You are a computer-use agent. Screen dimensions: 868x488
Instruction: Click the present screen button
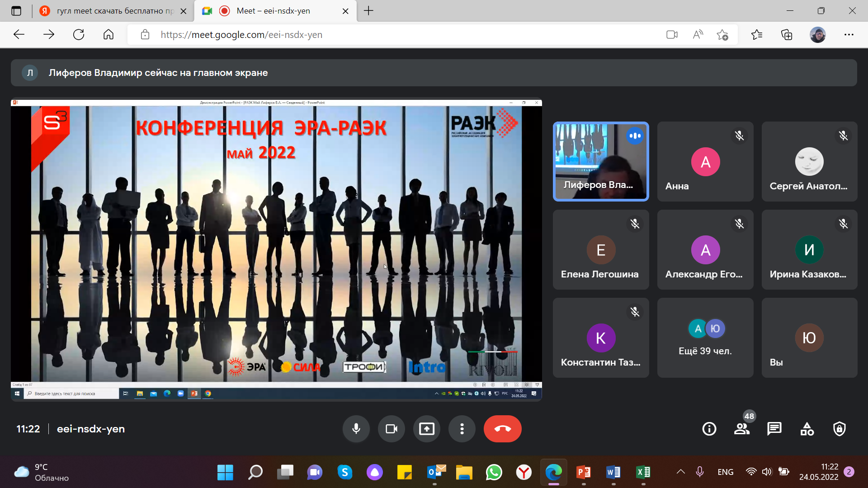click(426, 428)
